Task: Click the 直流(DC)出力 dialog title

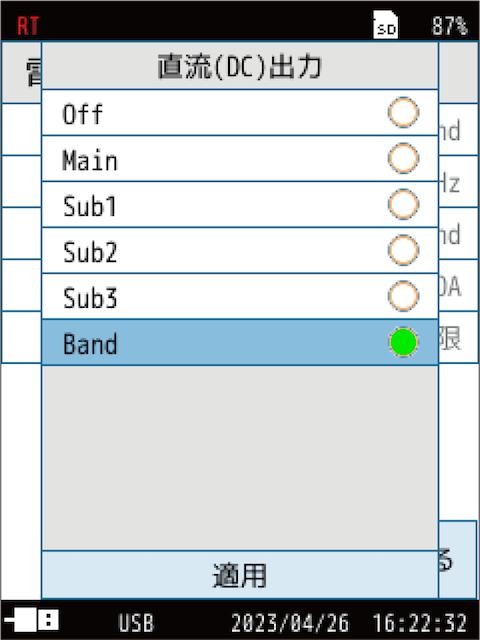Action: point(240,66)
